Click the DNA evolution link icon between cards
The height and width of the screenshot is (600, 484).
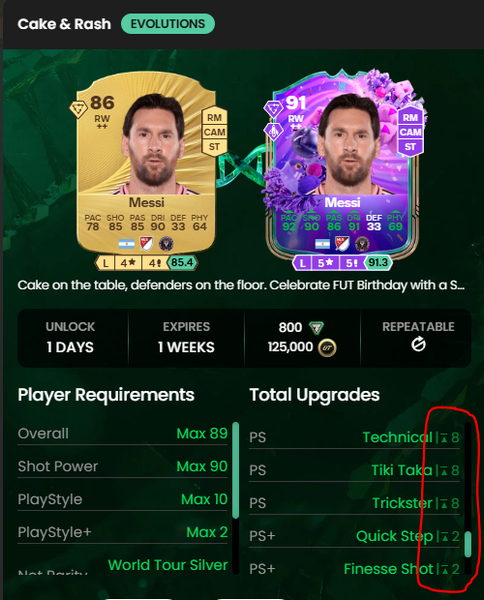click(x=241, y=165)
